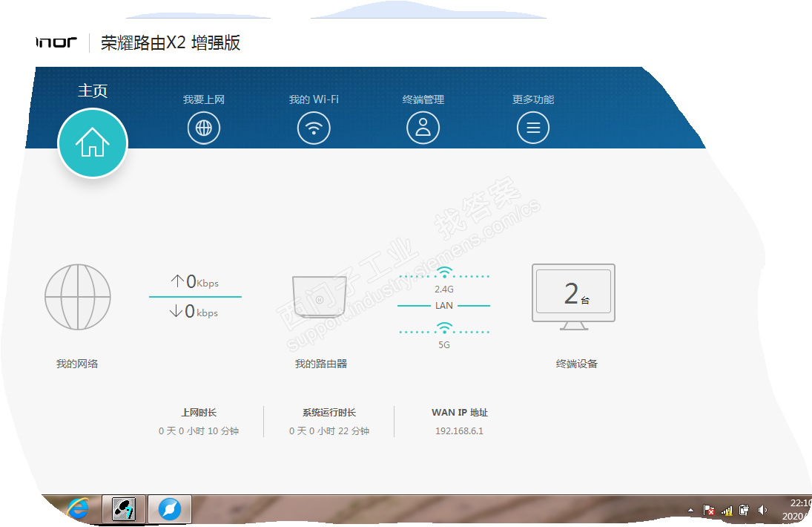
Task: Click the 上网时长 heading
Action: click(199, 413)
